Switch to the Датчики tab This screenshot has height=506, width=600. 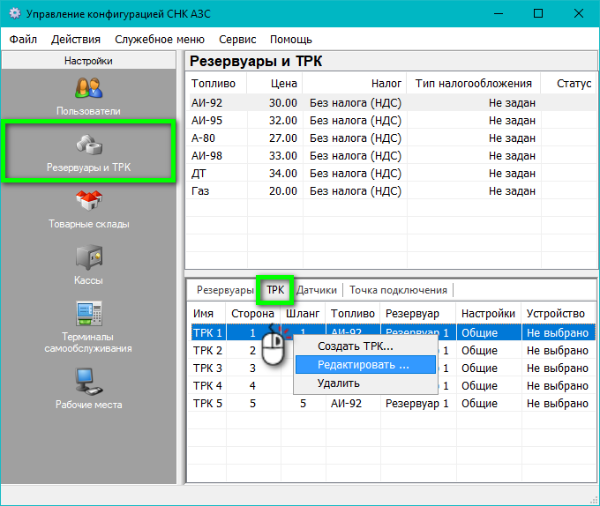316,290
